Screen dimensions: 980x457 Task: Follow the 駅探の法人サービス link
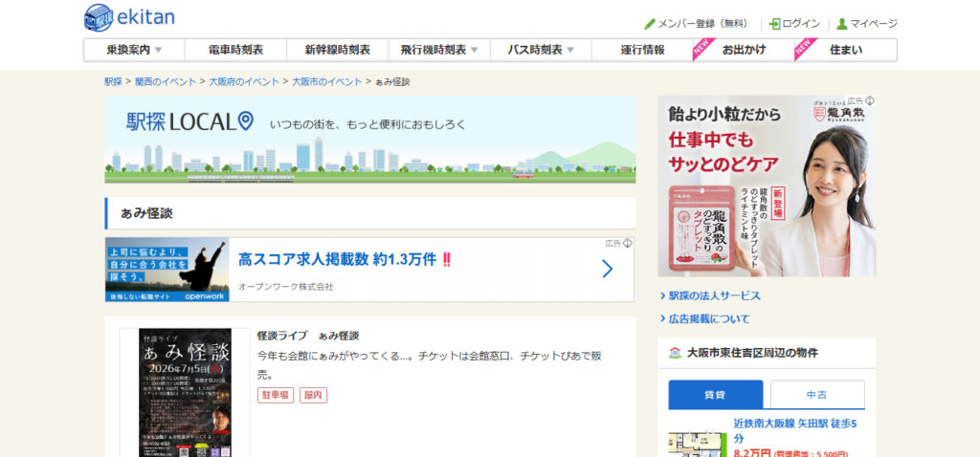tap(714, 295)
